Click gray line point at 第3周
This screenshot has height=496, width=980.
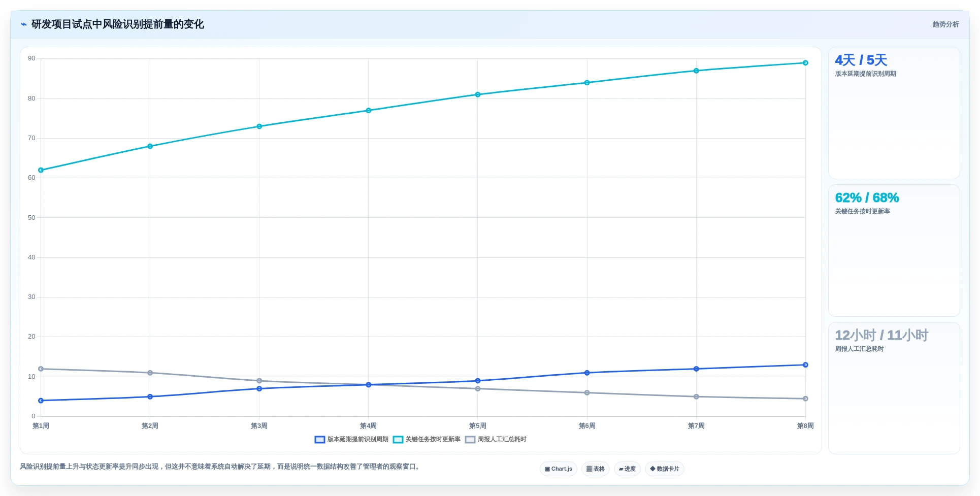click(x=259, y=381)
